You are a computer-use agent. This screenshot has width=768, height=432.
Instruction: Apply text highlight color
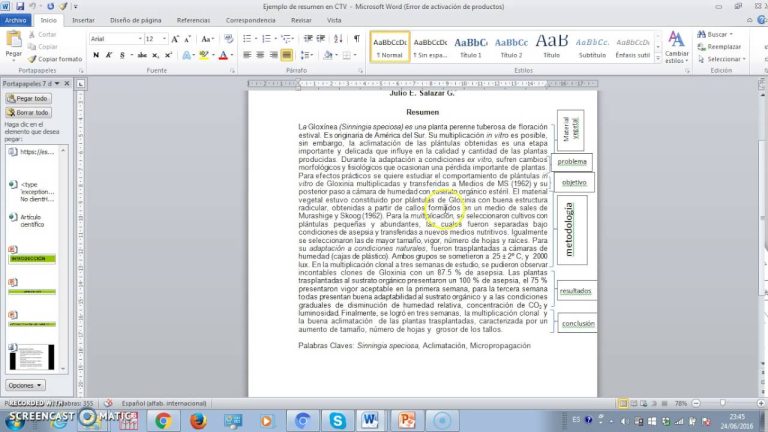pyautogui.click(x=204, y=55)
